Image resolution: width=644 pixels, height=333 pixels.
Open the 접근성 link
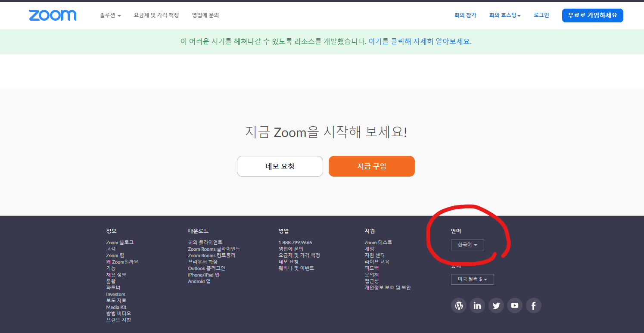pyautogui.click(x=372, y=281)
